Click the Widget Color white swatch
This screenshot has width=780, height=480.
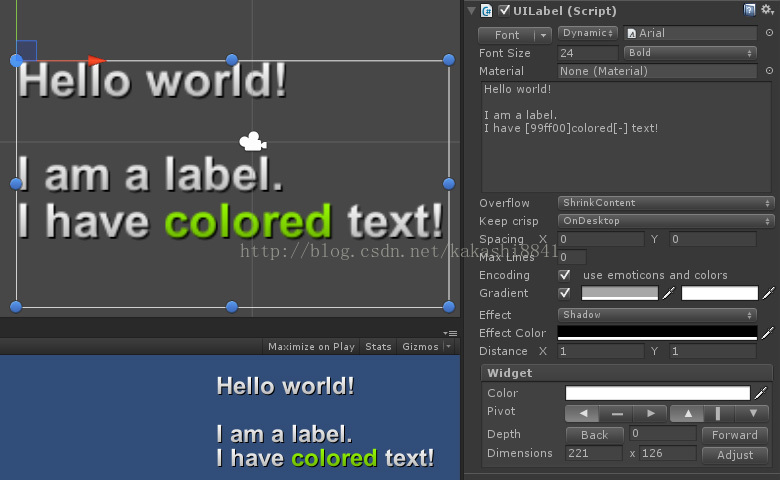658,393
